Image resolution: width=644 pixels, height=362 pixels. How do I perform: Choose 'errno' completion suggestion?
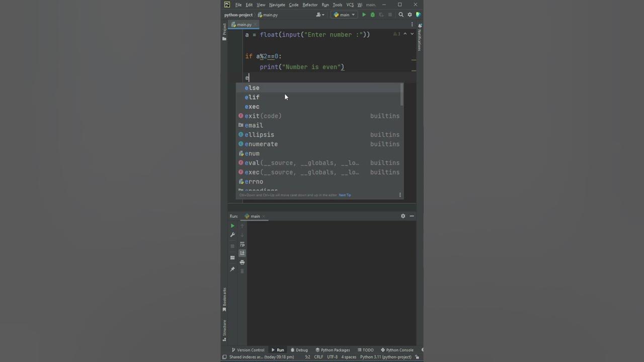click(x=318, y=182)
